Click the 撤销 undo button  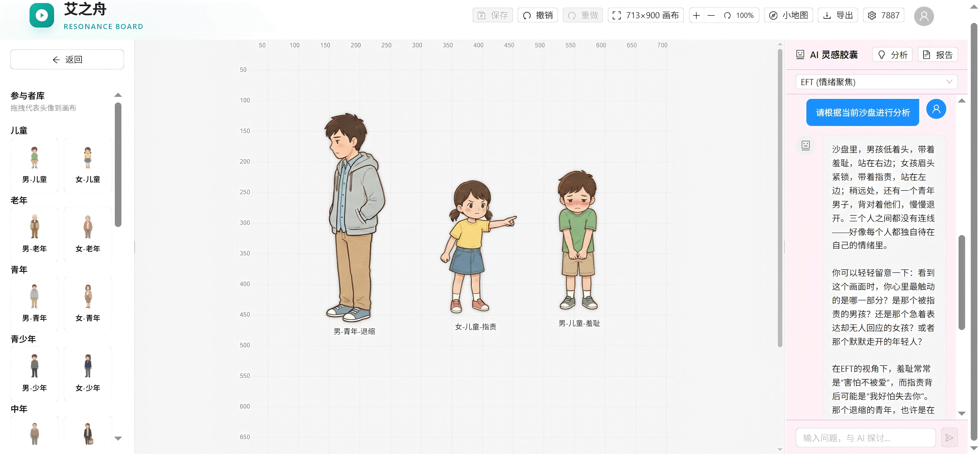click(538, 16)
